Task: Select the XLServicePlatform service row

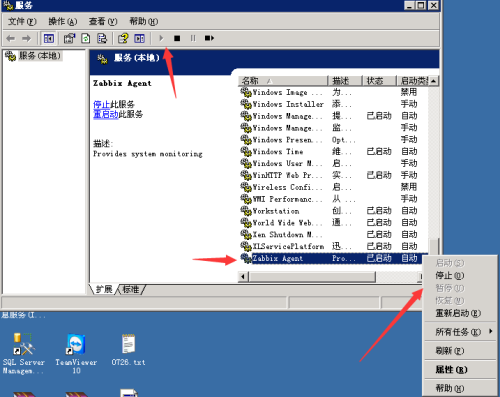Action: [x=333, y=246]
